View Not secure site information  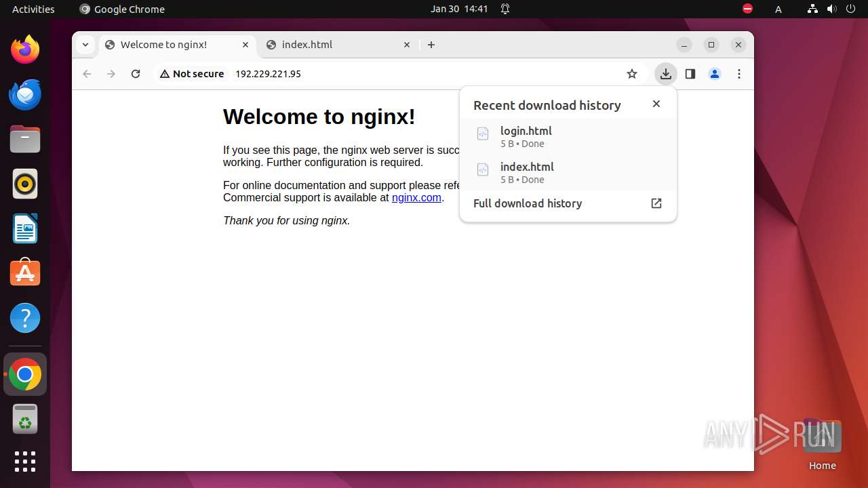192,74
